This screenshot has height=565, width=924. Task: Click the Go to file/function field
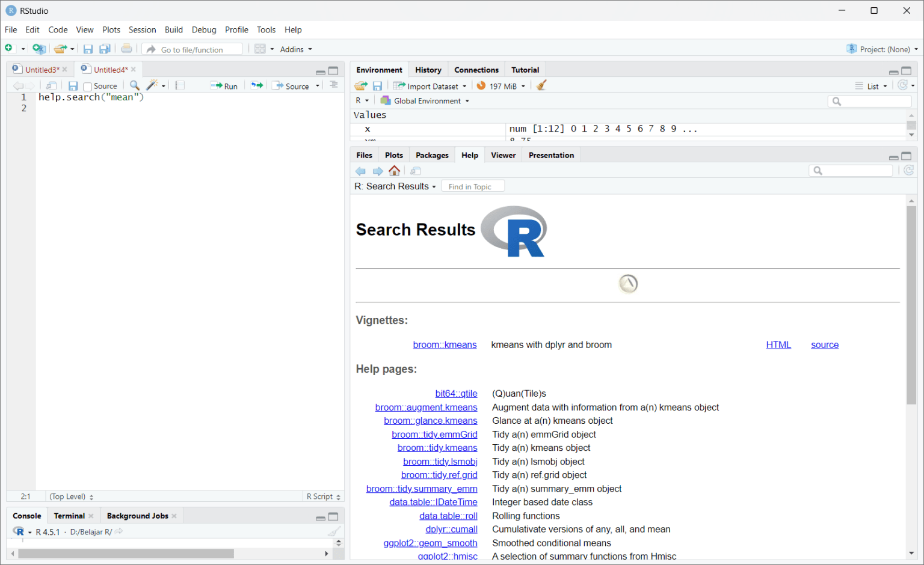point(192,49)
